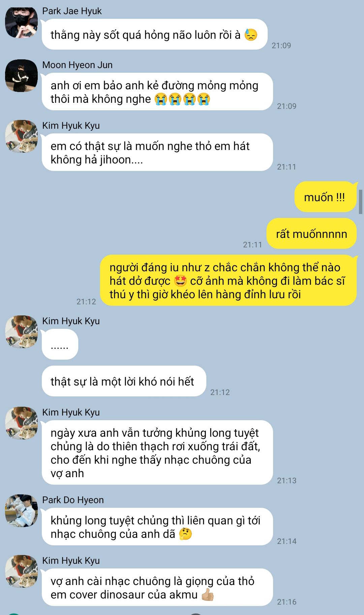Screen dimensions: 364x615
Task: Select the dinosaur extinction message from Kim Hyuk Kyu
Action: [x=157, y=453]
